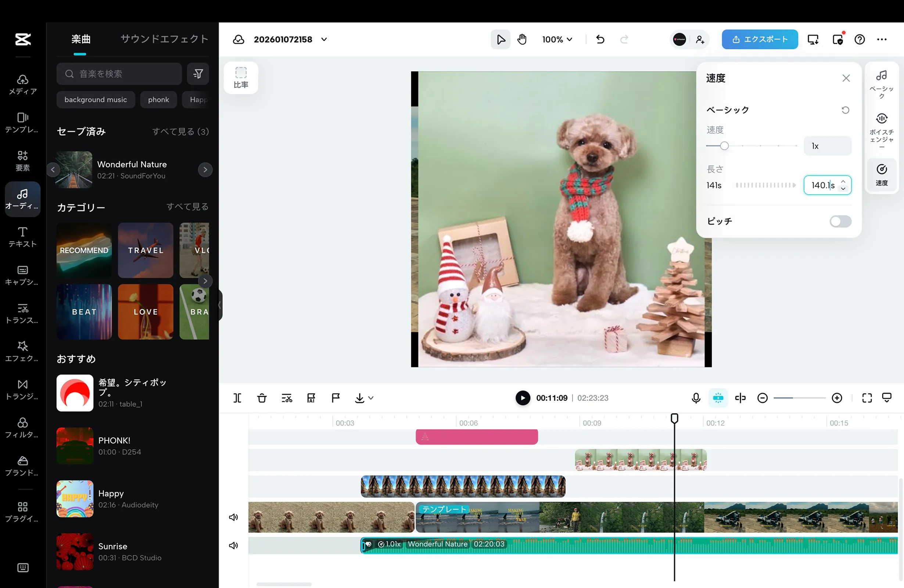This screenshot has height=588, width=904.
Task: Click the 音楽を検索 search field
Action: [x=119, y=74]
